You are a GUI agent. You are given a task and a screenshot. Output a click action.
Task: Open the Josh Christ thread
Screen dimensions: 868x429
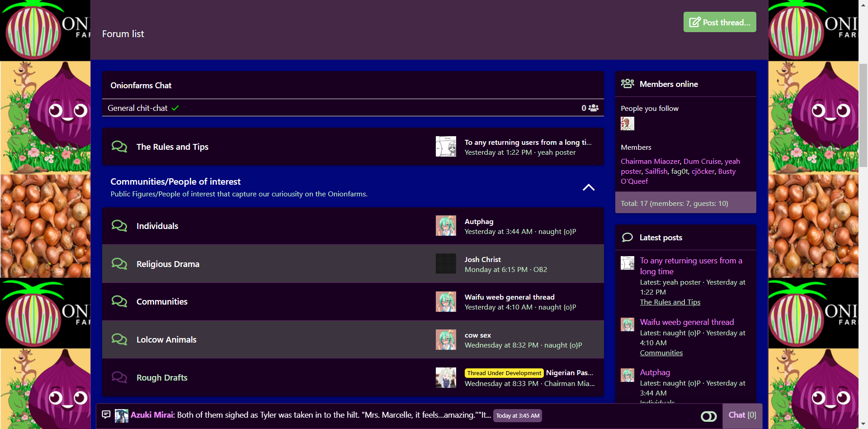coord(482,260)
